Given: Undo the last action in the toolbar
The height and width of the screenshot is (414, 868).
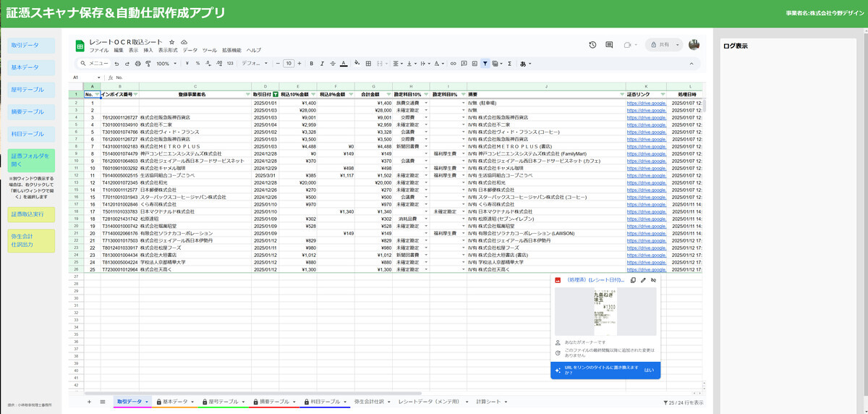Looking at the screenshot, I should click(116, 64).
